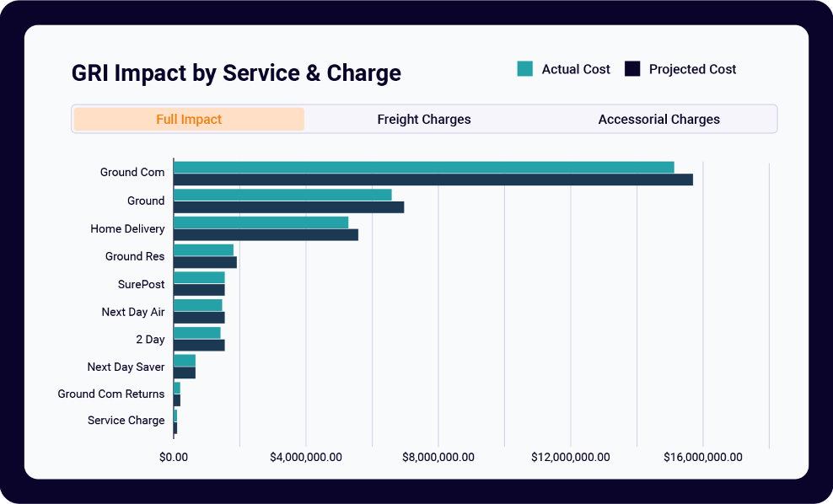Click the Home Delivery actual cost bar
Image resolution: width=833 pixels, height=504 pixels.
(x=261, y=221)
